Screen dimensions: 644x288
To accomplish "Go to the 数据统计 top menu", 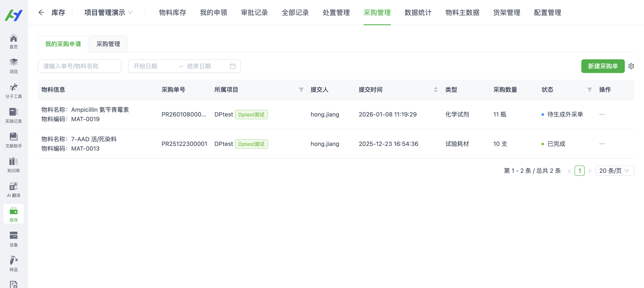I will (x=418, y=13).
